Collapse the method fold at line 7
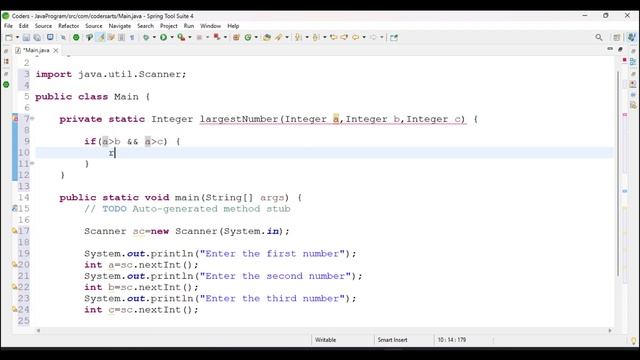The width and height of the screenshot is (640, 360). [x=32, y=119]
